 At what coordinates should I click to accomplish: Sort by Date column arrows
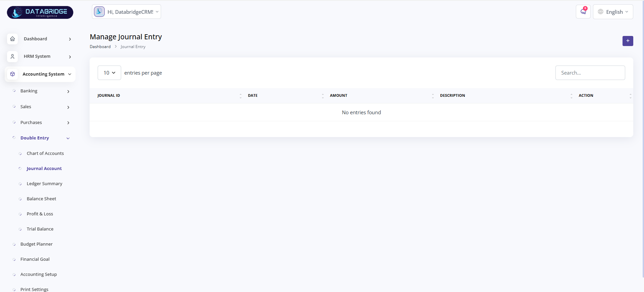pos(323,96)
